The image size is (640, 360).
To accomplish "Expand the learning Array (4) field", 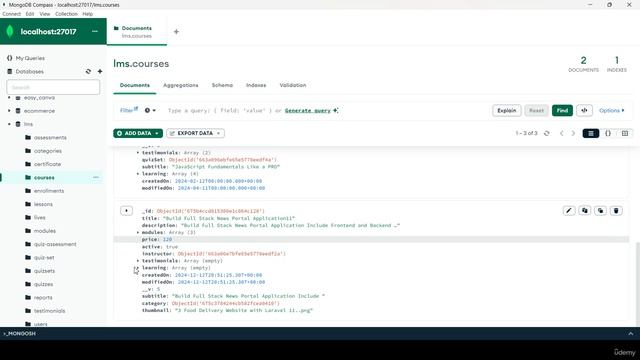I will pos(138,174).
